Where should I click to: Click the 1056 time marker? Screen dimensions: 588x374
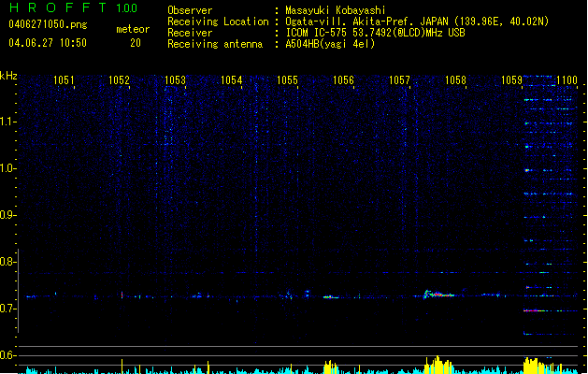tap(343, 80)
